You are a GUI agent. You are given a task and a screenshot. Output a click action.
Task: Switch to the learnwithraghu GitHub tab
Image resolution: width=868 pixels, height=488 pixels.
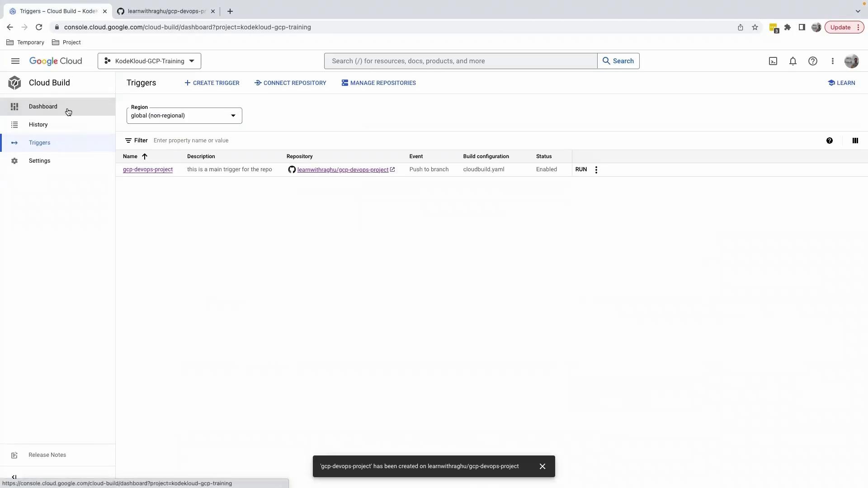click(165, 11)
